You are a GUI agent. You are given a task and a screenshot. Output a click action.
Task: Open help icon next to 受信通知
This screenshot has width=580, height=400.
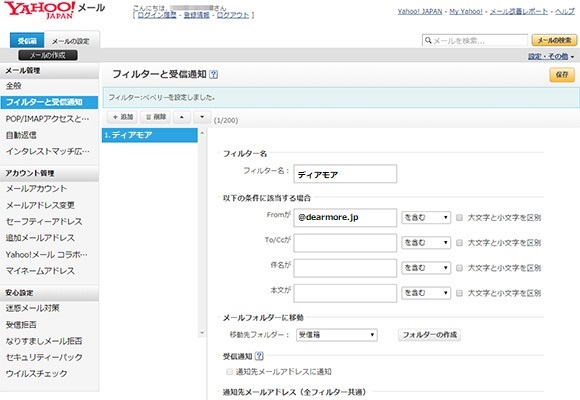(259, 356)
